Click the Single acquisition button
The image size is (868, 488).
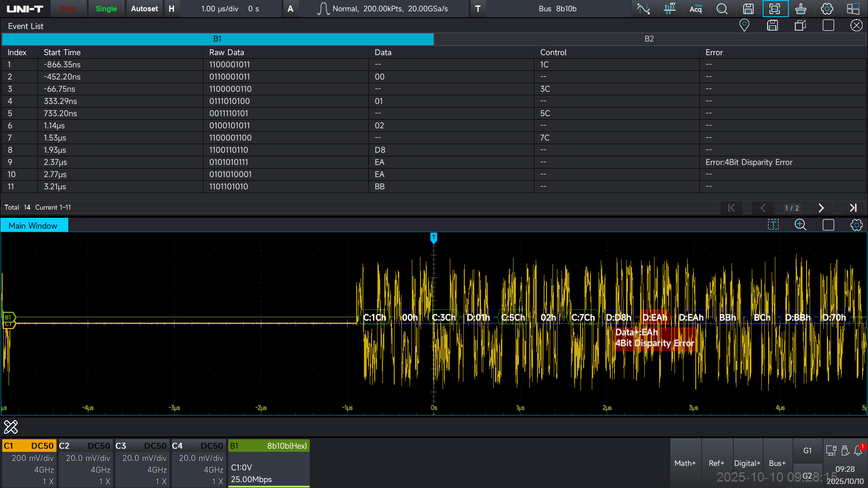106,9
